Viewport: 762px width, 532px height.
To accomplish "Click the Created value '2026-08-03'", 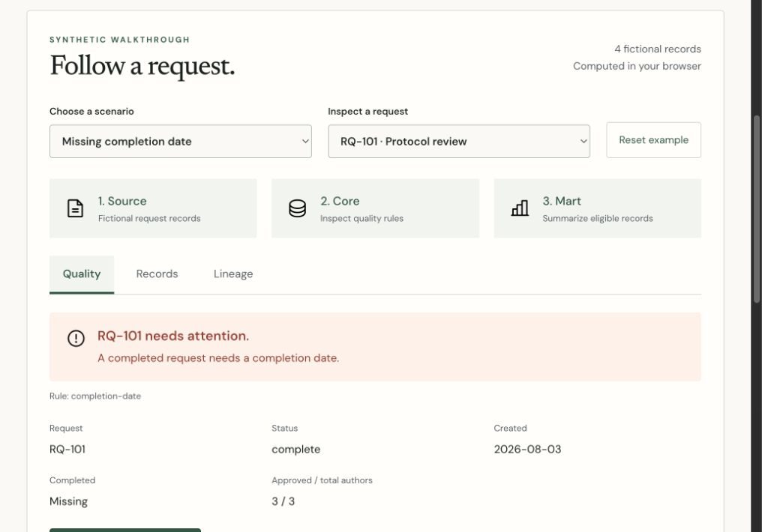I will [527, 450].
